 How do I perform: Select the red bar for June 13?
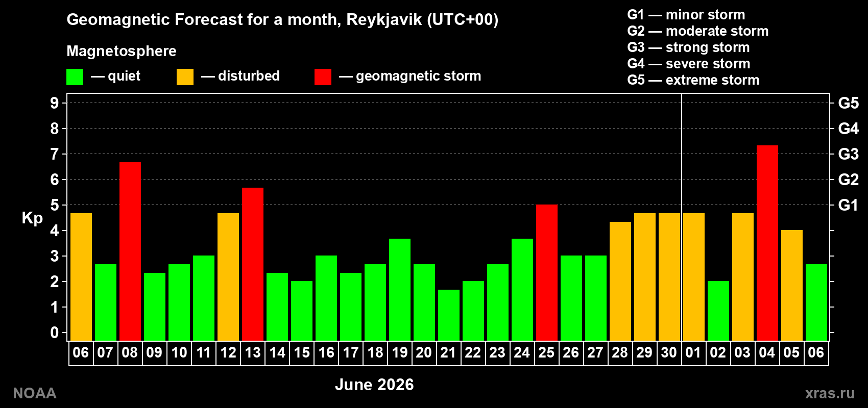pyautogui.click(x=253, y=264)
